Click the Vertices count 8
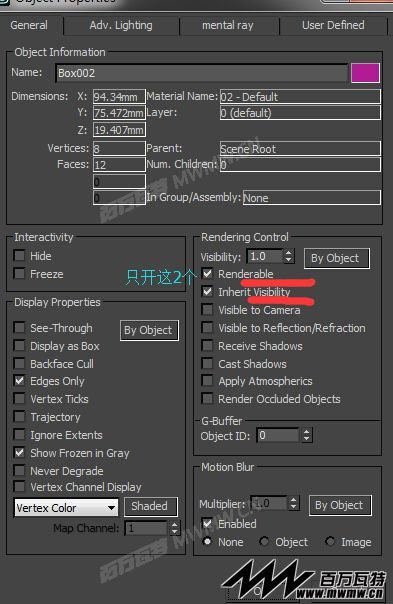 [x=119, y=149]
